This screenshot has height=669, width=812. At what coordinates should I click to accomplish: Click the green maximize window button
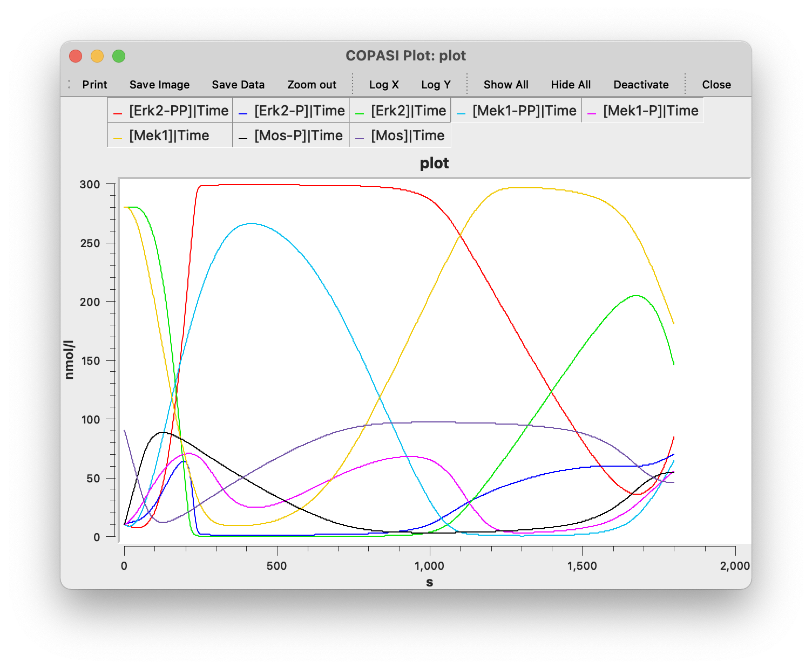(119, 56)
